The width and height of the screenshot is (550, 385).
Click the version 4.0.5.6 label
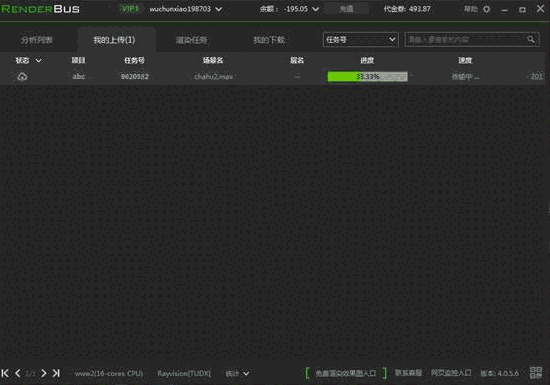(499, 373)
